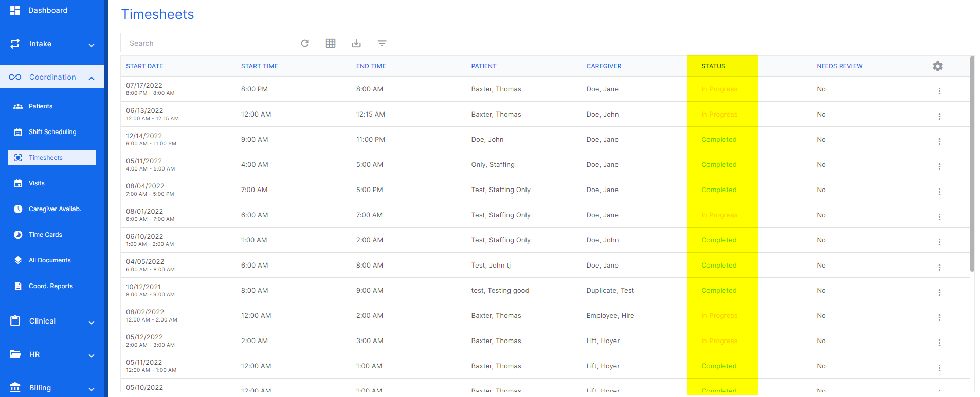Open table settings gear icon

[x=938, y=66]
